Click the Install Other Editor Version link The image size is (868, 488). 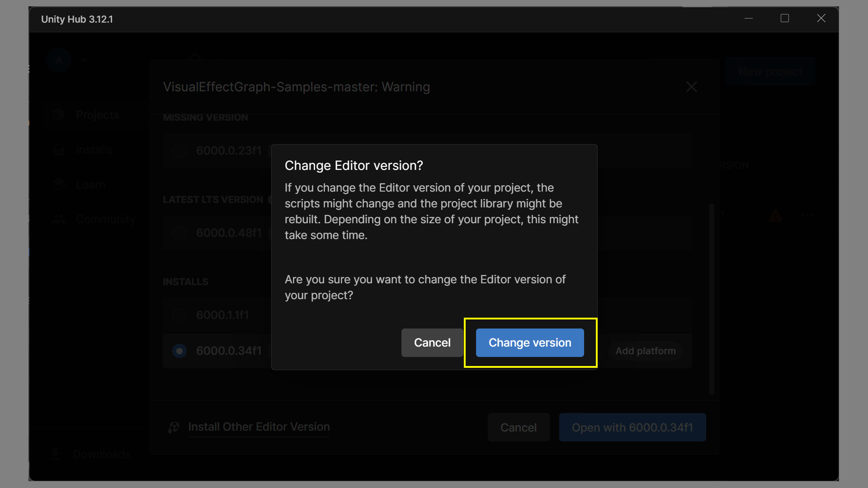coord(259,427)
